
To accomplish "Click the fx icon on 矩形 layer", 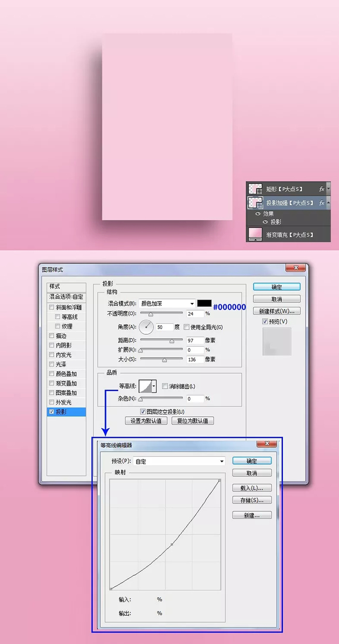I will coord(322,188).
